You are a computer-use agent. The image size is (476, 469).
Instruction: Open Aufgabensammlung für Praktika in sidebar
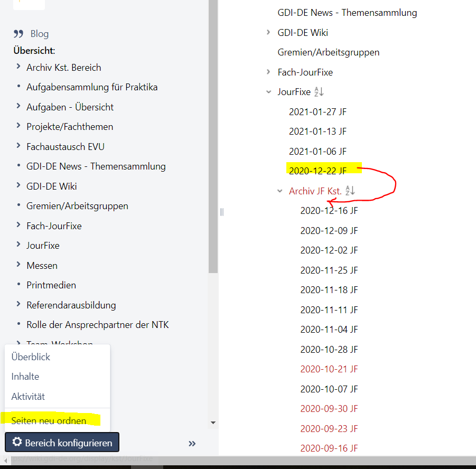click(x=92, y=87)
